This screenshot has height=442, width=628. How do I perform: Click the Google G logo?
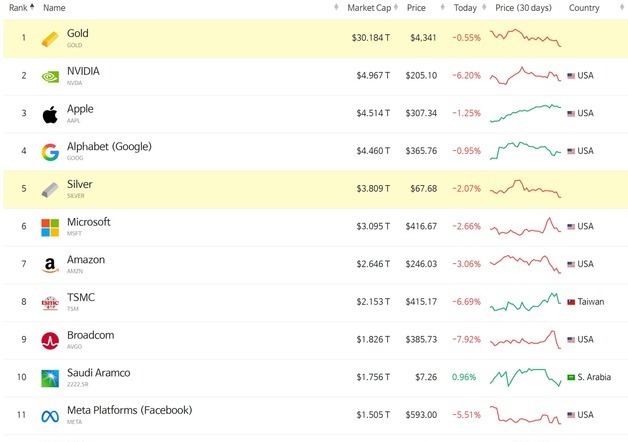pos(50,152)
